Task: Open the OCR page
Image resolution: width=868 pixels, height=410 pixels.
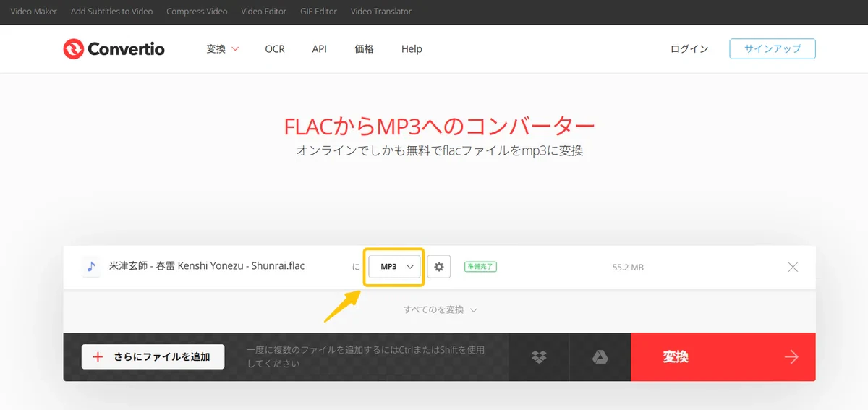Action: [x=275, y=49]
